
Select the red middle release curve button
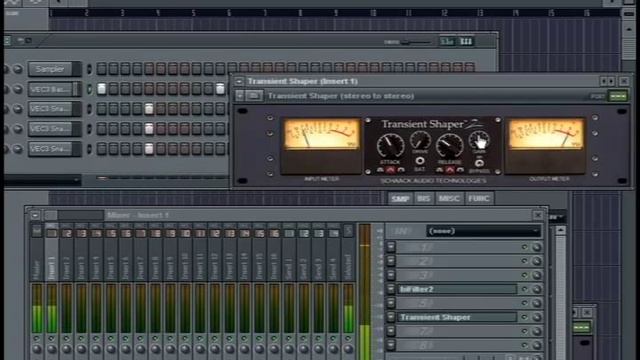click(x=450, y=169)
